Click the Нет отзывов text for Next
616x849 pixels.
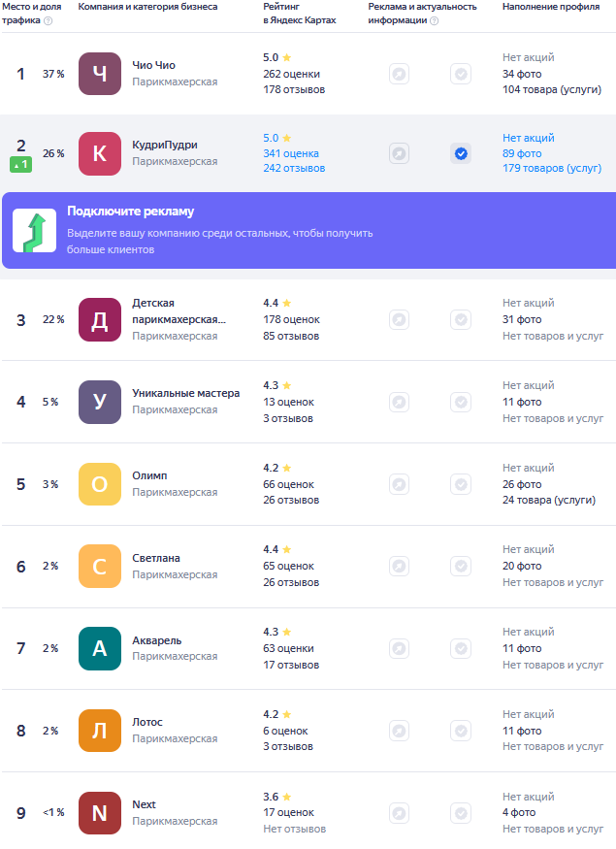295,829
